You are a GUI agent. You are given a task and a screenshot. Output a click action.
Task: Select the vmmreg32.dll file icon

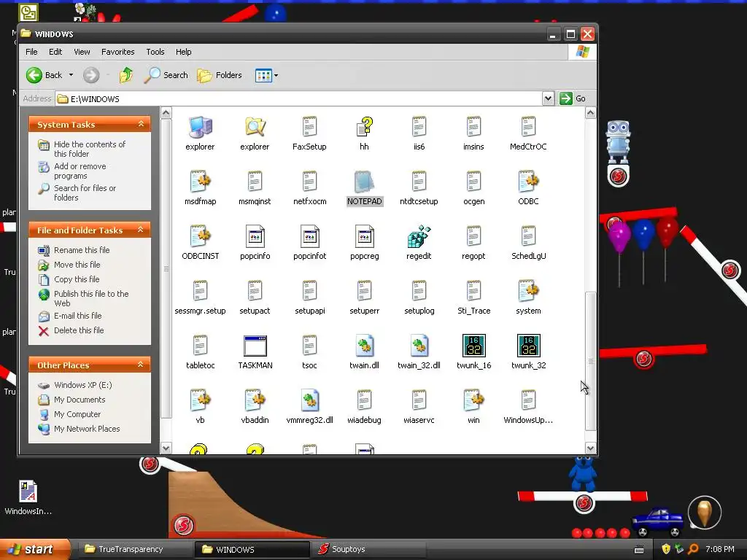click(309, 400)
